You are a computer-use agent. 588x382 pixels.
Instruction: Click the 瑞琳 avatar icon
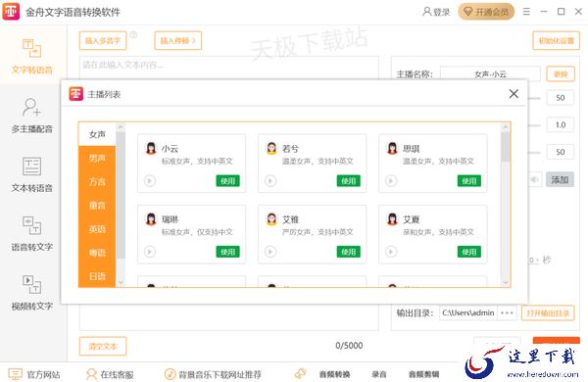coord(151,219)
